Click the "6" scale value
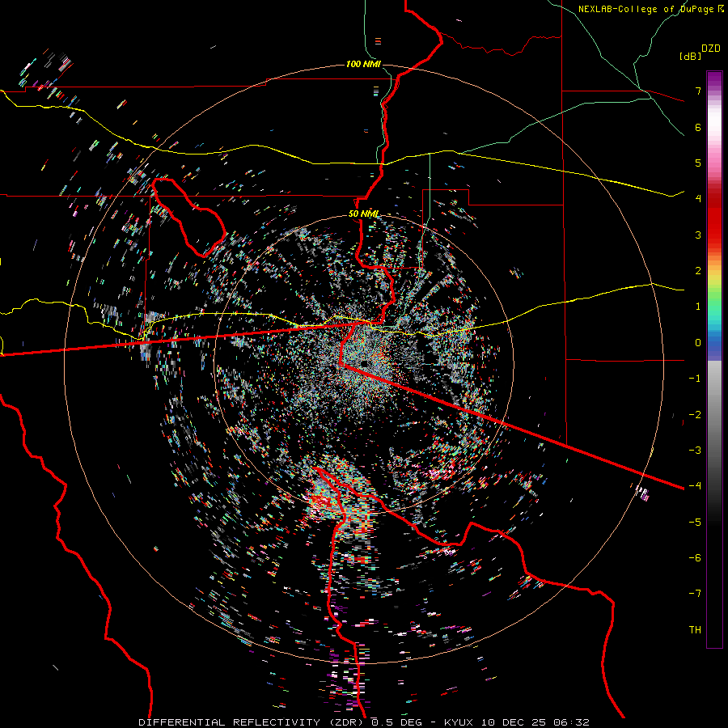The width and height of the screenshot is (728, 728). click(698, 127)
